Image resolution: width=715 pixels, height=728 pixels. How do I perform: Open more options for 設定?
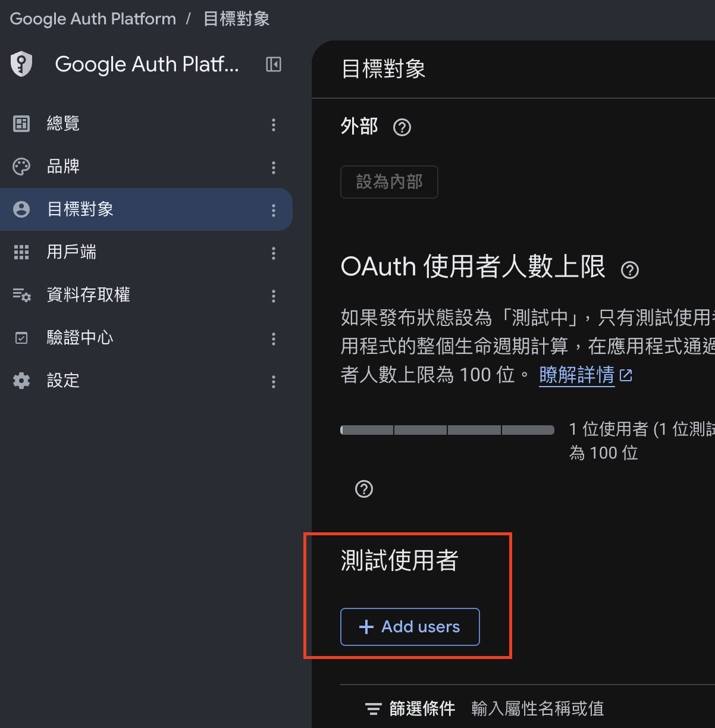(x=274, y=381)
